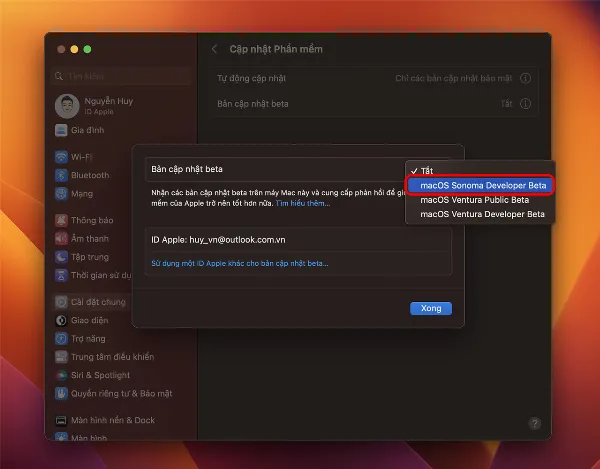The height and width of the screenshot is (469, 600).
Task: Open Trợ năng accessibility icon
Action: coord(61,339)
